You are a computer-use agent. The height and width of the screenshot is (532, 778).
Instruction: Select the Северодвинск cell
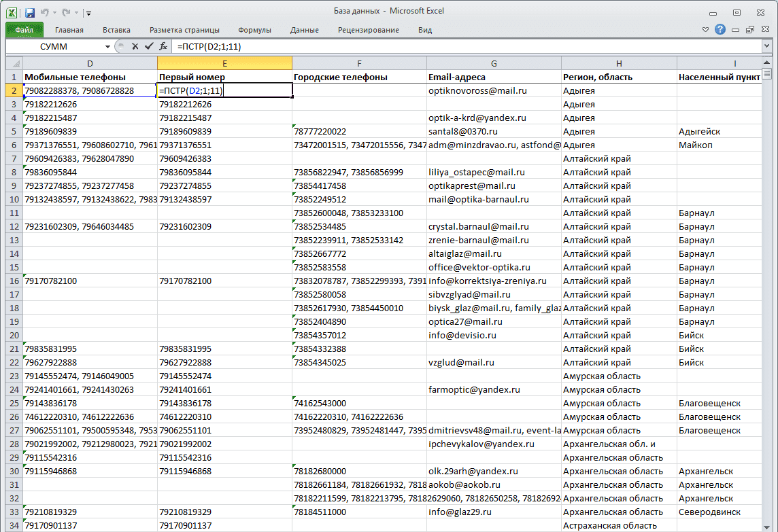(719, 512)
